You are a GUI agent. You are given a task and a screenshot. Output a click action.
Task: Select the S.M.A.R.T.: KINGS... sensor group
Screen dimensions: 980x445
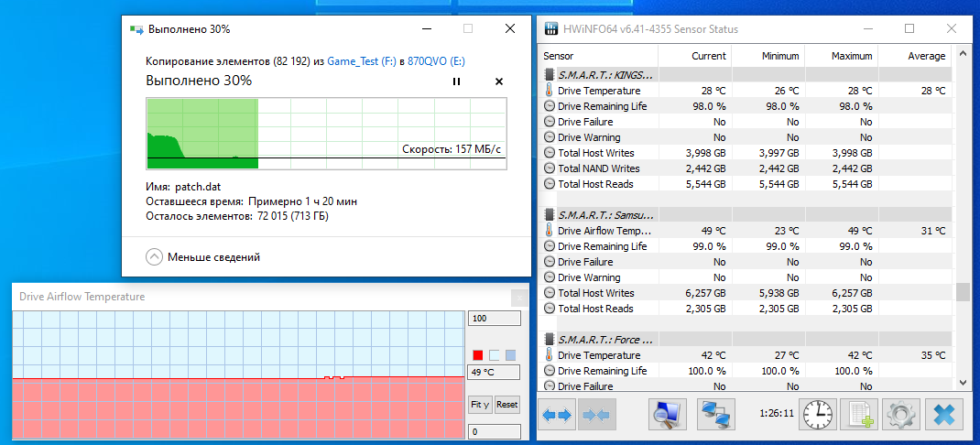point(745,75)
